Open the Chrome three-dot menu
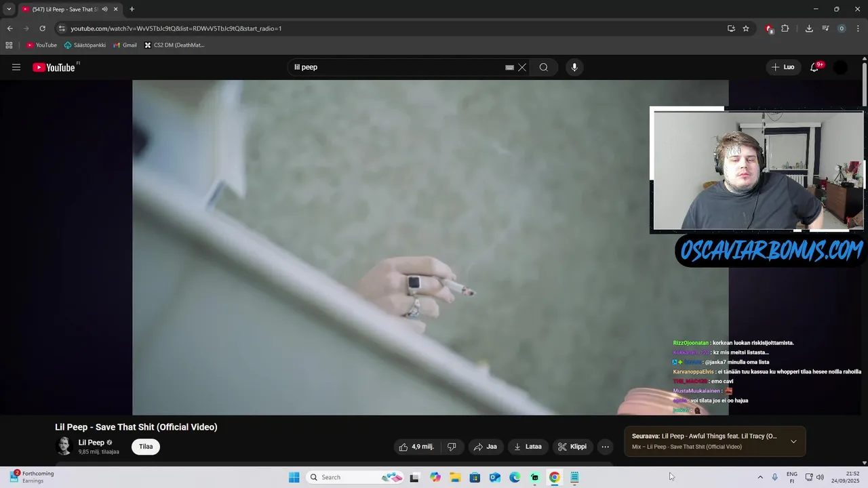 click(x=858, y=28)
